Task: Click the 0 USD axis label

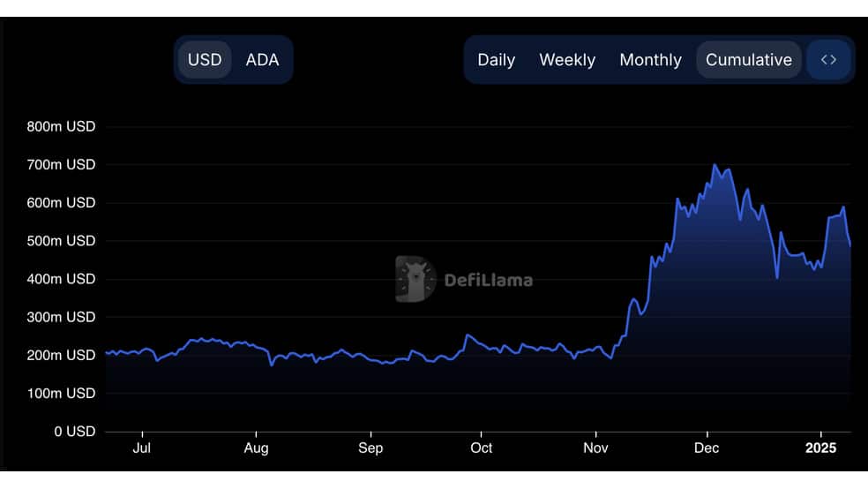Action: pos(75,432)
